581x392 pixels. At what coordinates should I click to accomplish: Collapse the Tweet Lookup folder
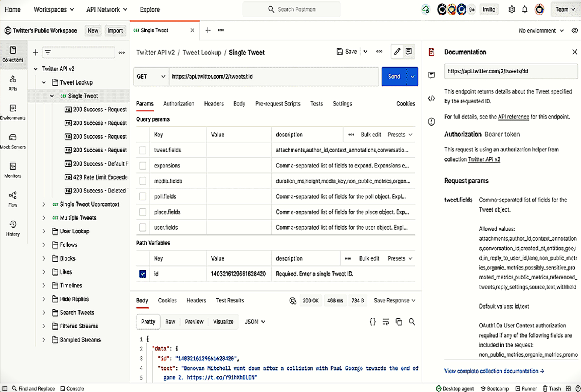[x=44, y=82]
